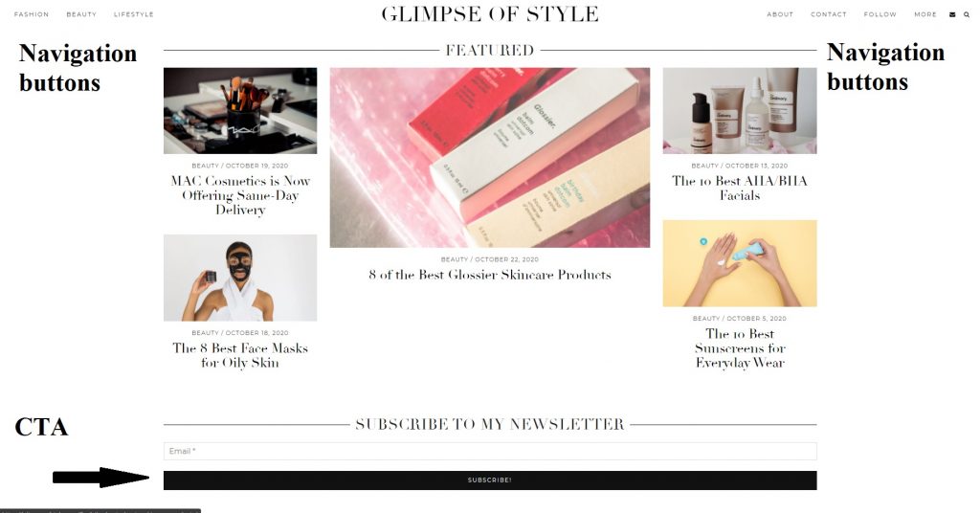Open the face mask woman thumbnail
980x513 pixels.
coord(240,278)
